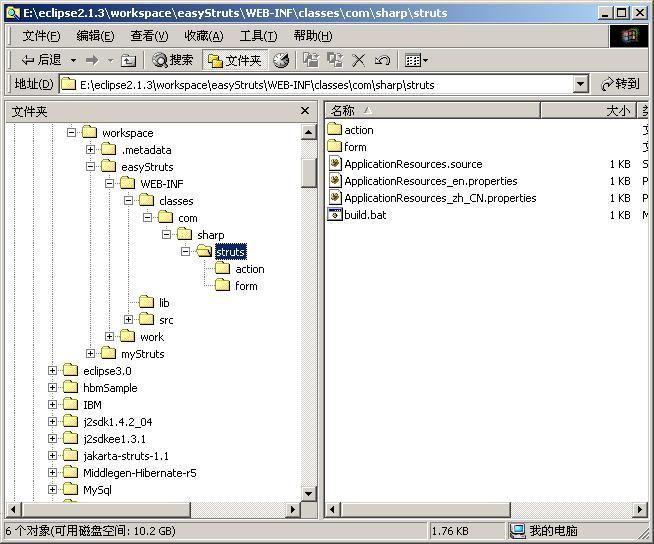Collapse the com tree node

147,218
